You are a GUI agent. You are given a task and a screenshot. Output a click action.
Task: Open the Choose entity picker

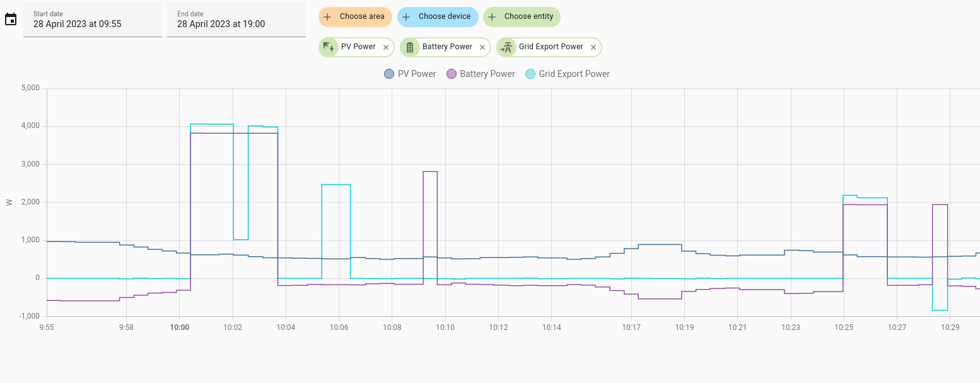(522, 17)
